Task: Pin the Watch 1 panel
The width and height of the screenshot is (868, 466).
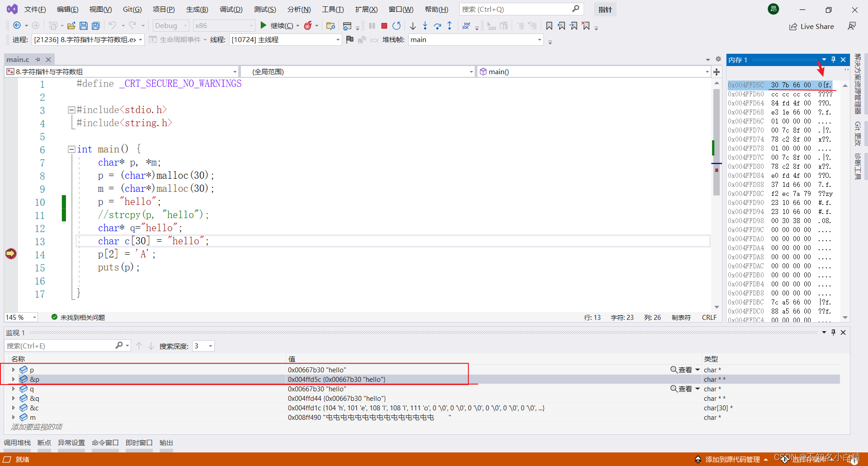Action: pyautogui.click(x=834, y=333)
